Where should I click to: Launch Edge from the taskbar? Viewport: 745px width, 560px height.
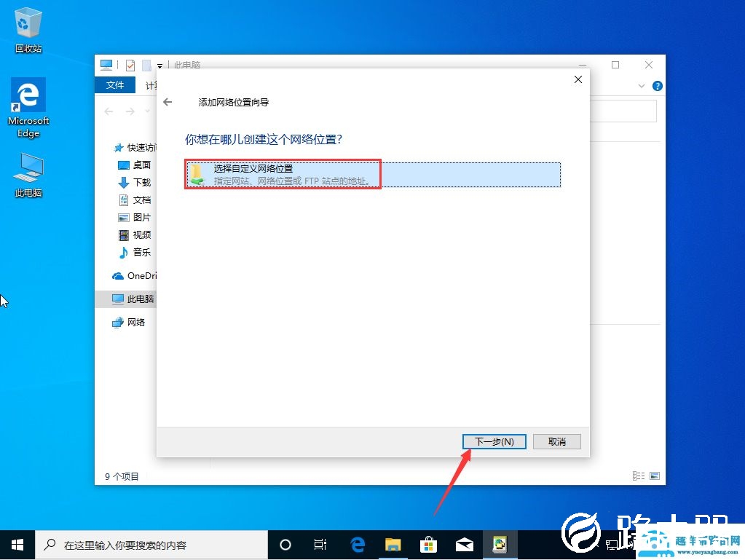coord(358,545)
